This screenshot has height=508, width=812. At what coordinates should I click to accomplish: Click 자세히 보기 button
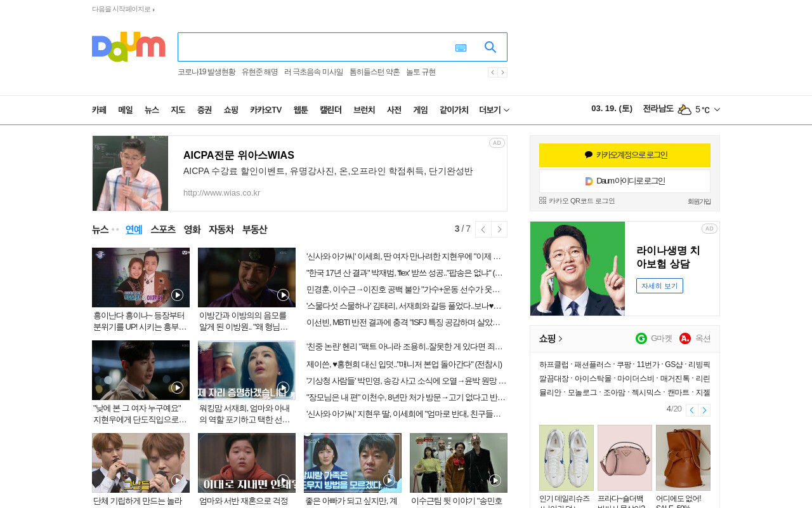tap(660, 286)
